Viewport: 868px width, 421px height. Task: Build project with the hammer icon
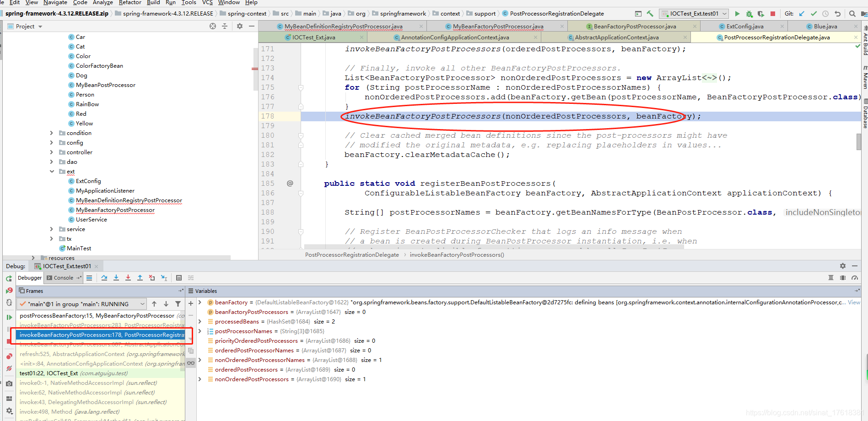point(650,14)
